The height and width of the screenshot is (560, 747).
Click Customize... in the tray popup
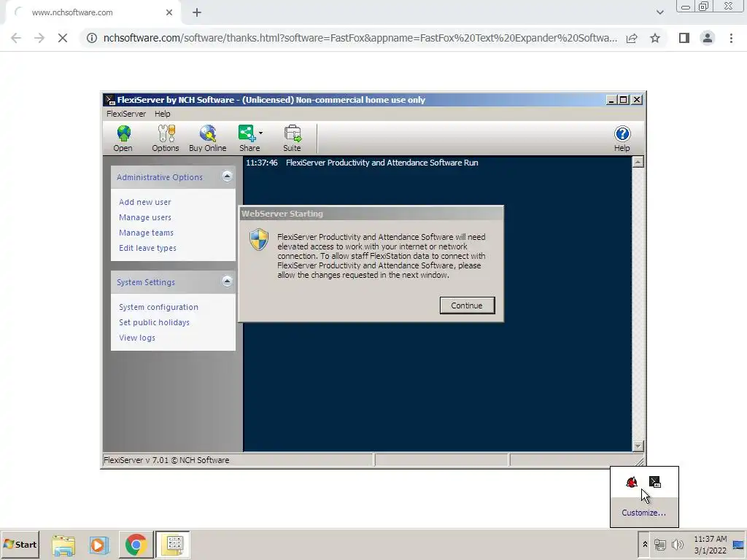tap(643, 513)
